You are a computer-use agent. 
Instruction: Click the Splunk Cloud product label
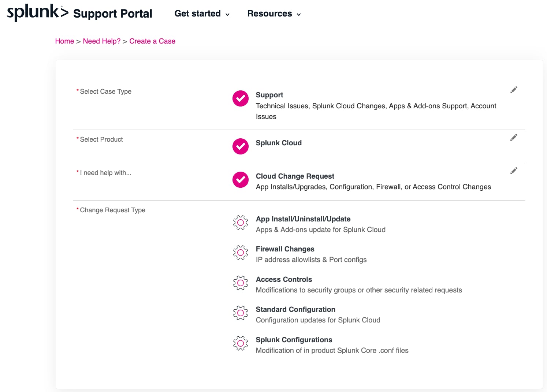click(x=279, y=143)
